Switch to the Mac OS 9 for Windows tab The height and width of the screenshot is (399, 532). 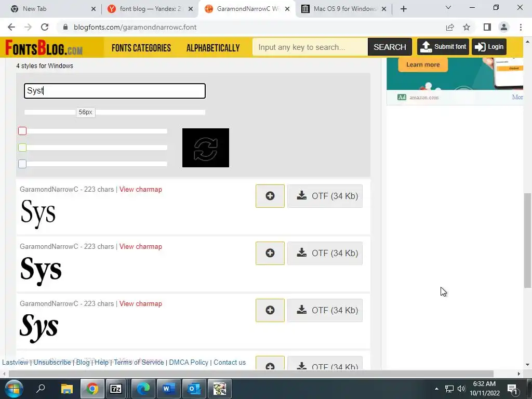(x=344, y=9)
